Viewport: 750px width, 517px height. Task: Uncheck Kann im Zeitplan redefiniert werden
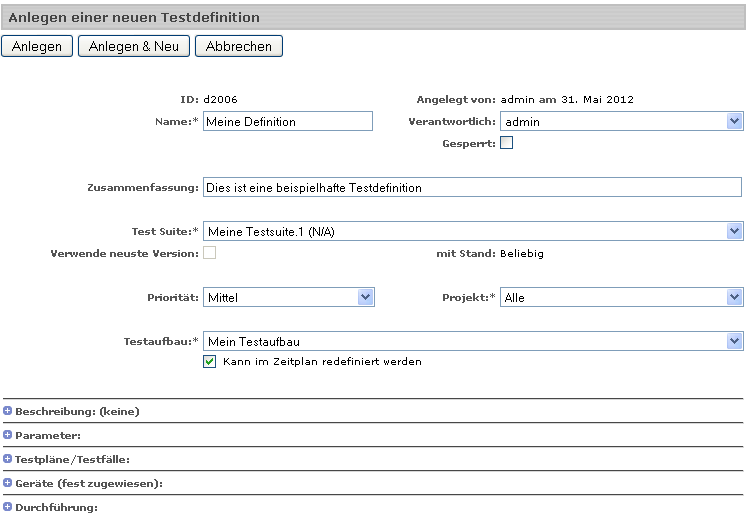[210, 361]
